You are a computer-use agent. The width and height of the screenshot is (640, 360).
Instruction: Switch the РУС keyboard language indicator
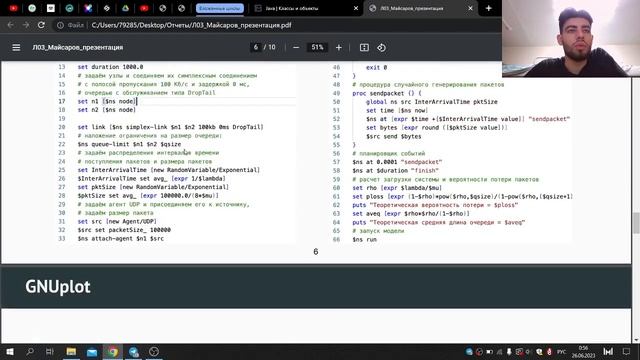click(561, 352)
